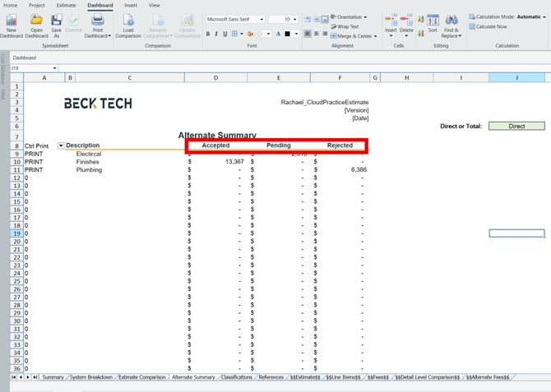Toggle underline formatting
This screenshot has height=392, width=551.
pyautogui.click(x=225, y=35)
